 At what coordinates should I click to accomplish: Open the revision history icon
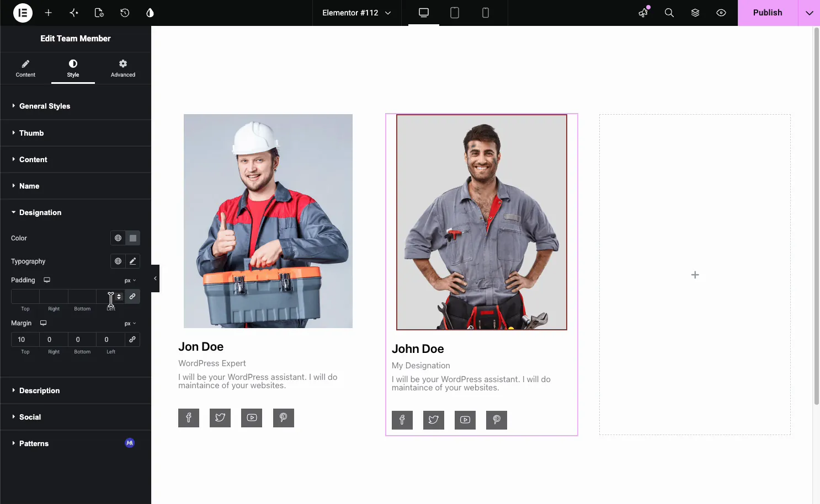pyautogui.click(x=125, y=13)
